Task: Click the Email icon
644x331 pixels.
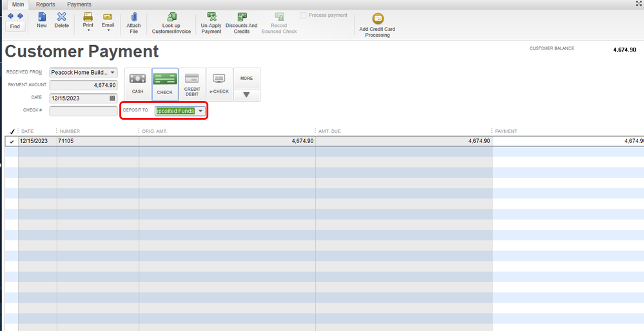Action: coord(108,17)
